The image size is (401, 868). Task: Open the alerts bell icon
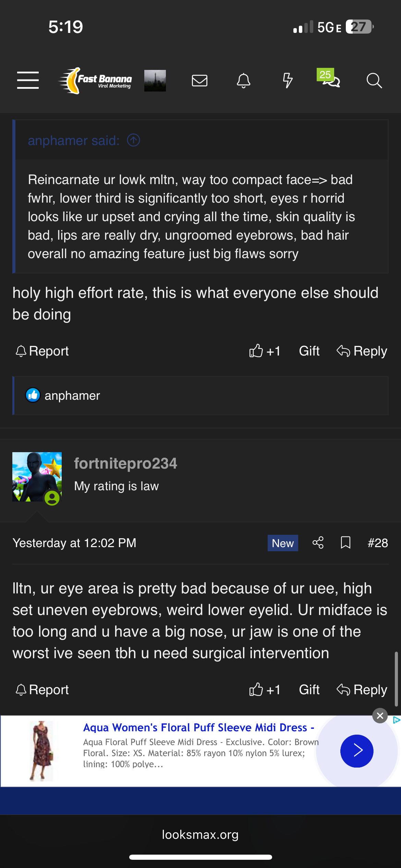tap(244, 81)
